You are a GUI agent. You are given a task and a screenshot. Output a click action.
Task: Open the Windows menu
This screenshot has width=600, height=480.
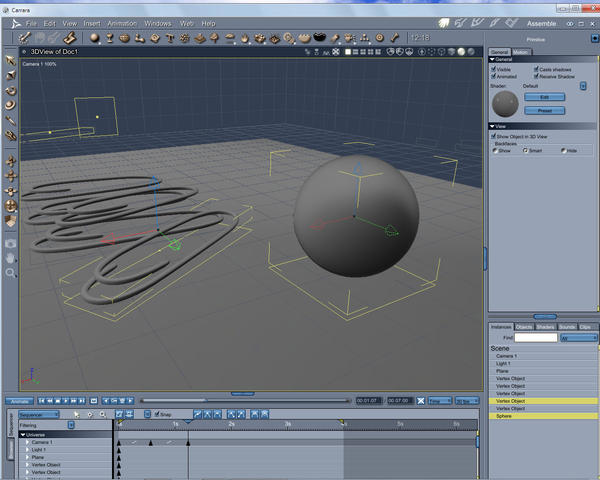[x=158, y=23]
